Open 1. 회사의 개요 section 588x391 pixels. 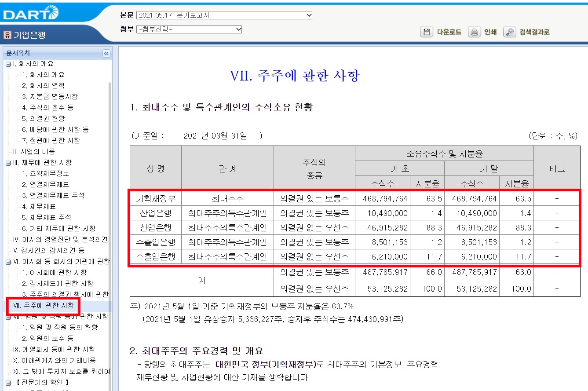tap(43, 75)
